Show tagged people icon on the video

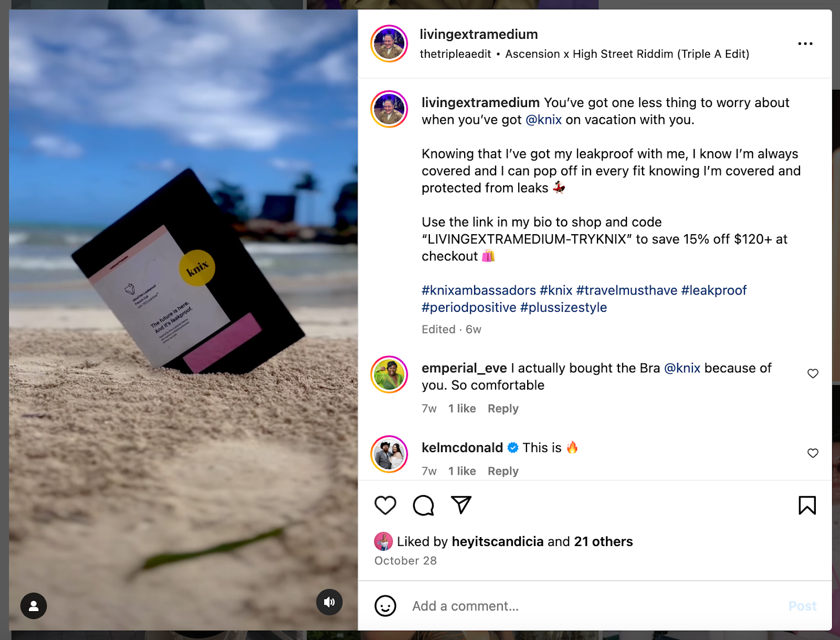[x=34, y=606]
